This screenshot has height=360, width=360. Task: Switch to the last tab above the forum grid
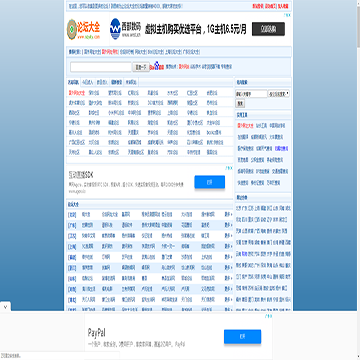click(131, 82)
